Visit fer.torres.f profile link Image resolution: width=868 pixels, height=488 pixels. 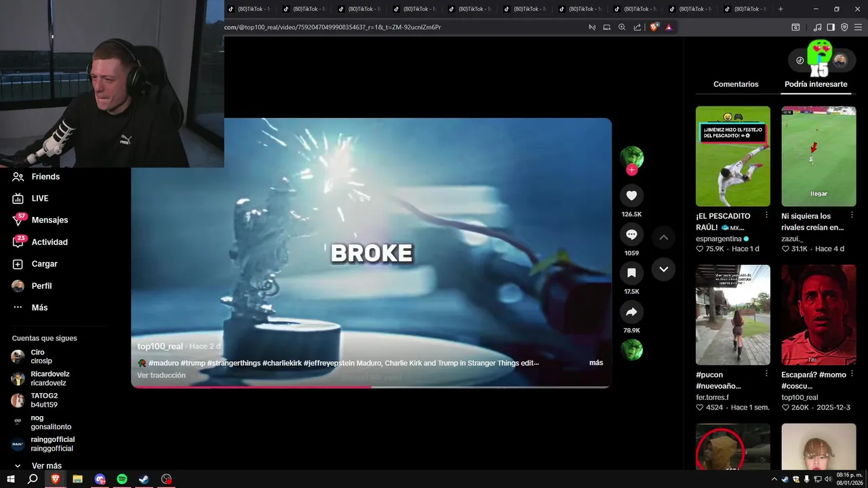(712, 397)
